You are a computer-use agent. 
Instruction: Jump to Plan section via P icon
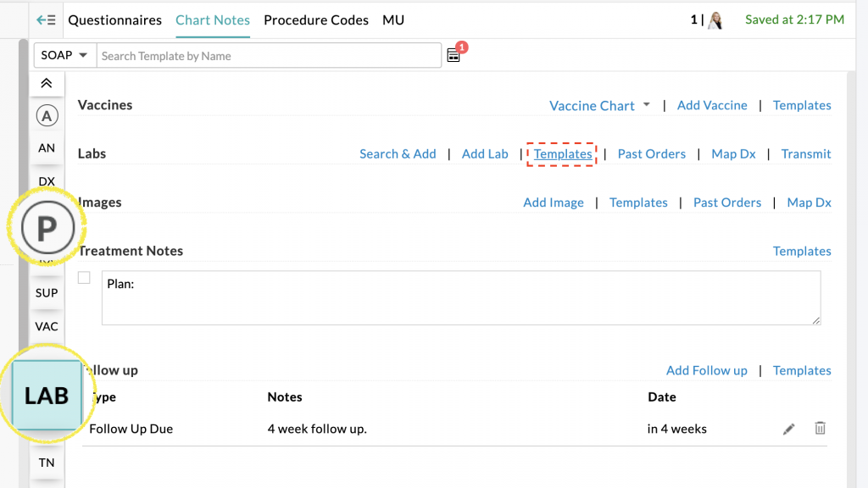47,228
